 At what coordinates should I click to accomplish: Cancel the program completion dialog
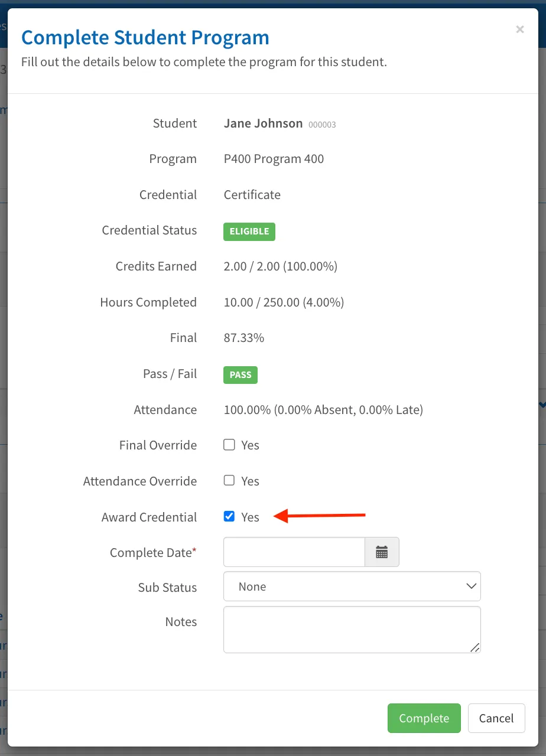pyautogui.click(x=496, y=718)
